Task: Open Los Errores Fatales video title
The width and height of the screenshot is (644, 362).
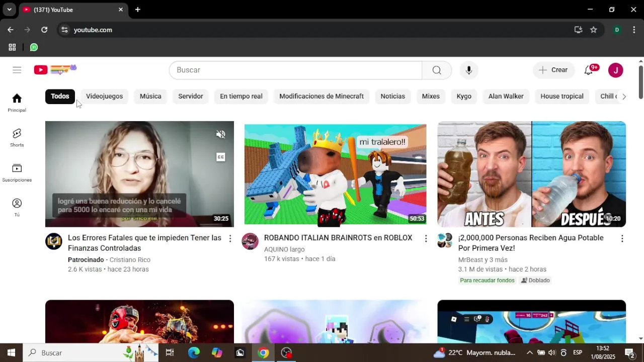Action: pos(144,243)
